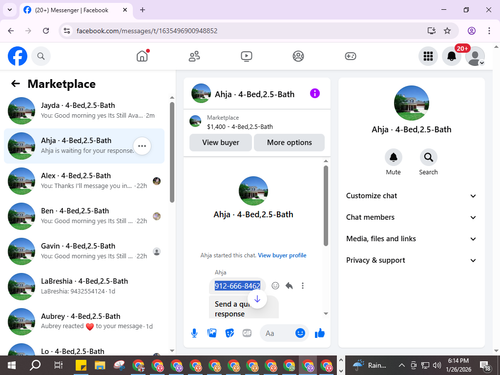Toggle the purple conversation information icon
Image resolution: width=500 pixels, height=375 pixels.
tap(315, 93)
